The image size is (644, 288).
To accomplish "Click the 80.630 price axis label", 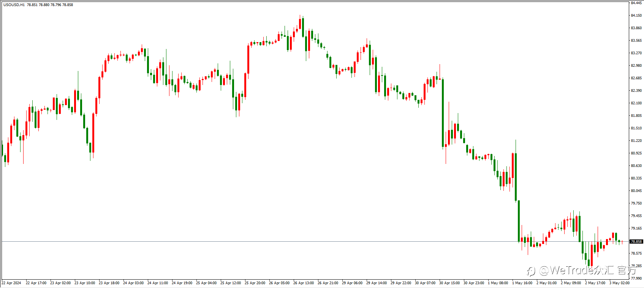I will (636, 166).
